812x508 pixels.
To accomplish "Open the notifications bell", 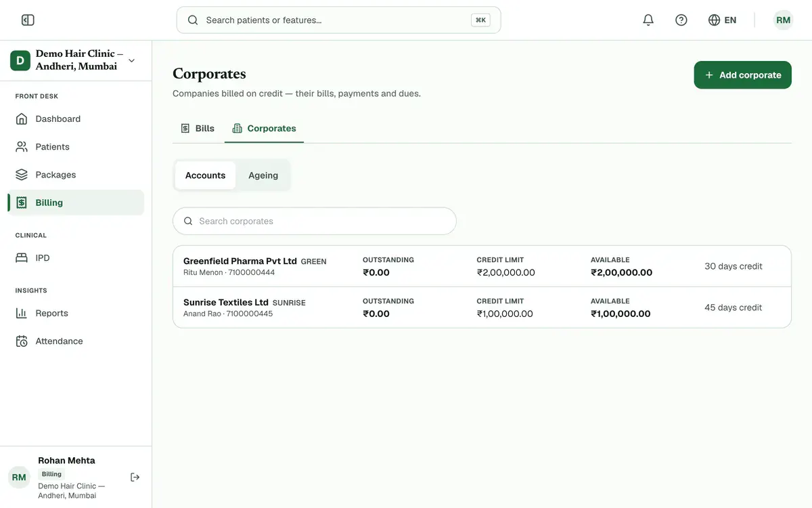I will 648,20.
